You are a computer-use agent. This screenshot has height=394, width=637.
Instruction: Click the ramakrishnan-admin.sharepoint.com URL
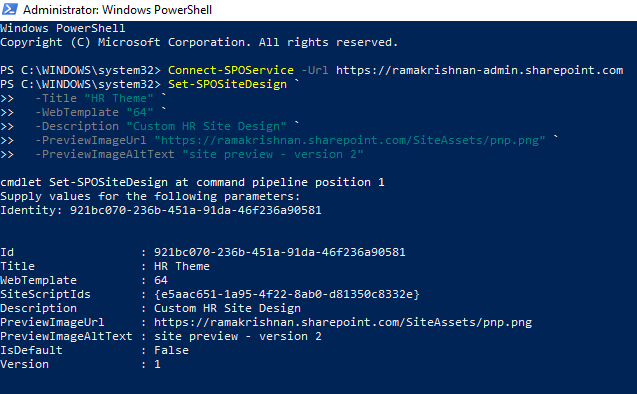pos(479,70)
